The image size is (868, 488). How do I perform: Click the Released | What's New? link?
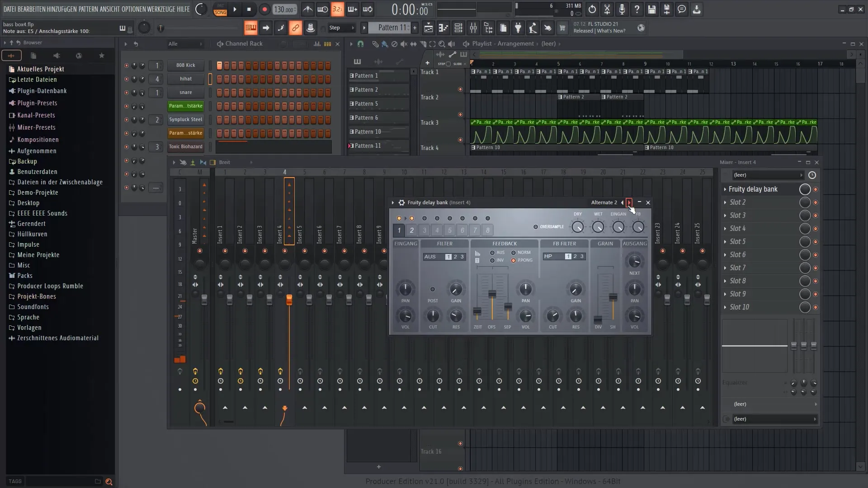(x=599, y=31)
